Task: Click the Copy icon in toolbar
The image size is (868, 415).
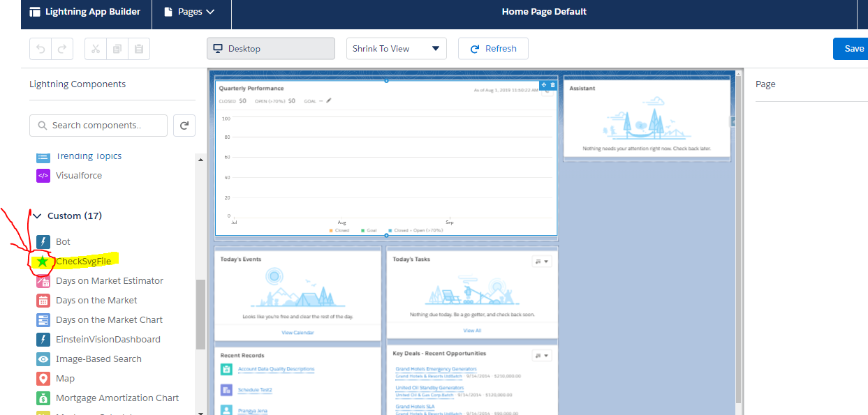Action: pyautogui.click(x=117, y=49)
